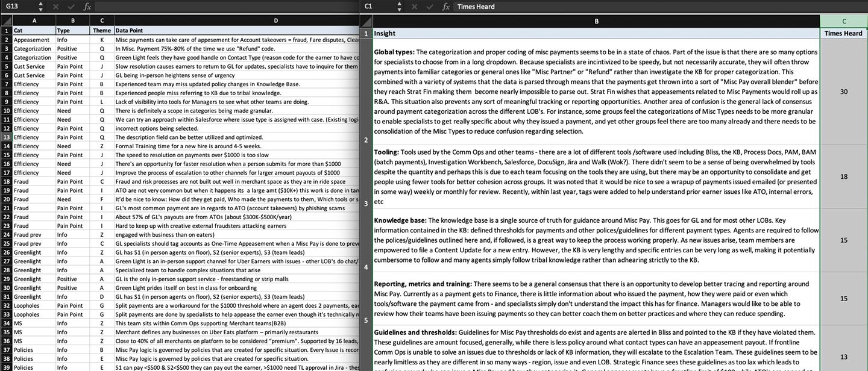Select the Guidelines and thresholds insight cell
The height and width of the screenshot is (371, 868).
[x=596, y=348]
